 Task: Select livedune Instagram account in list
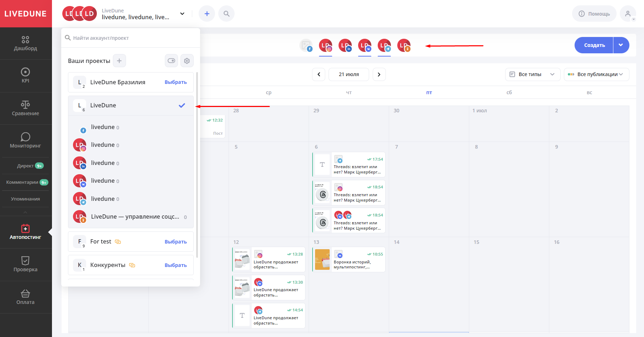[x=131, y=145]
